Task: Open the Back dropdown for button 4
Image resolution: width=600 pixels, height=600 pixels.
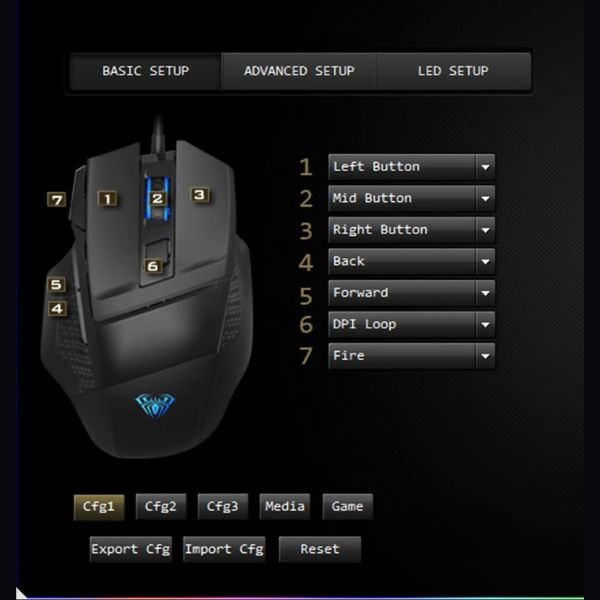Action: coord(411,261)
